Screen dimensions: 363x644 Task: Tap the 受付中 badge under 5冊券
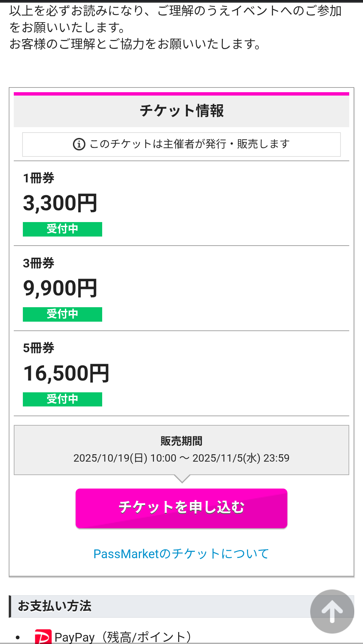point(63,399)
